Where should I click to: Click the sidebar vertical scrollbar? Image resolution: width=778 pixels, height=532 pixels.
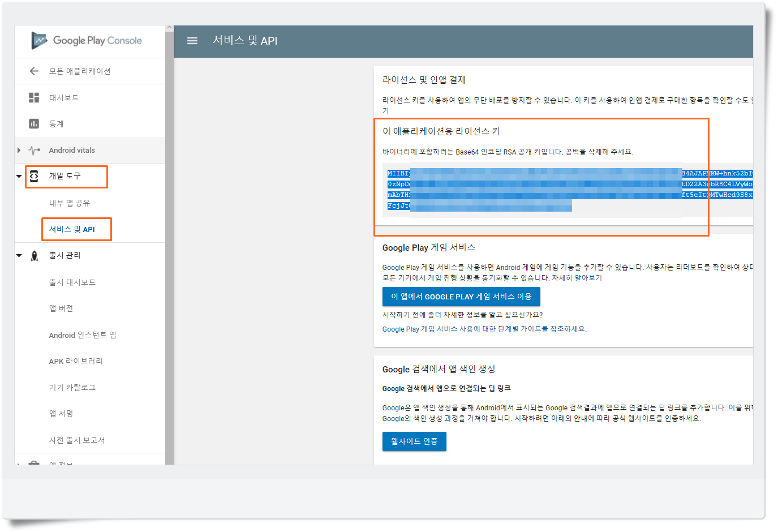point(169,248)
